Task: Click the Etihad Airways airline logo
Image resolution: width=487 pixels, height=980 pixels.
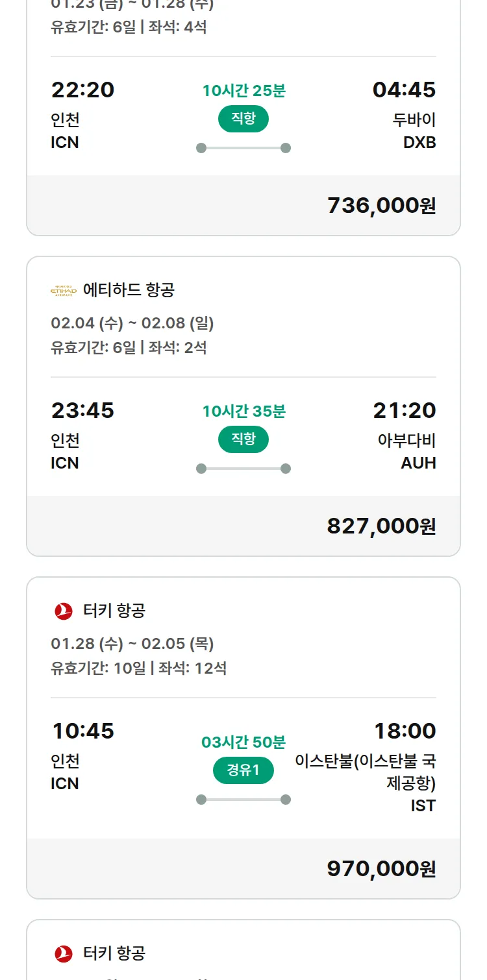Action: (x=62, y=289)
